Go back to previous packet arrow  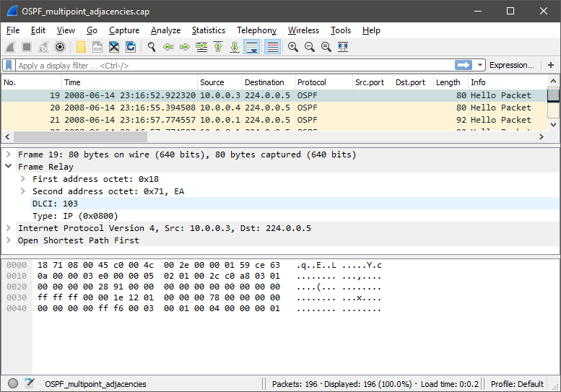coord(168,47)
